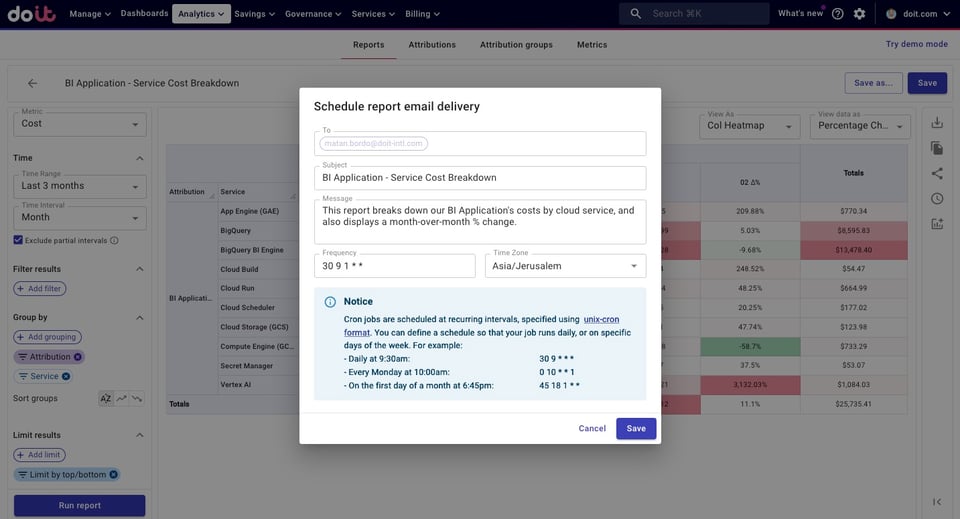Click the Add limit chip

(x=39, y=455)
